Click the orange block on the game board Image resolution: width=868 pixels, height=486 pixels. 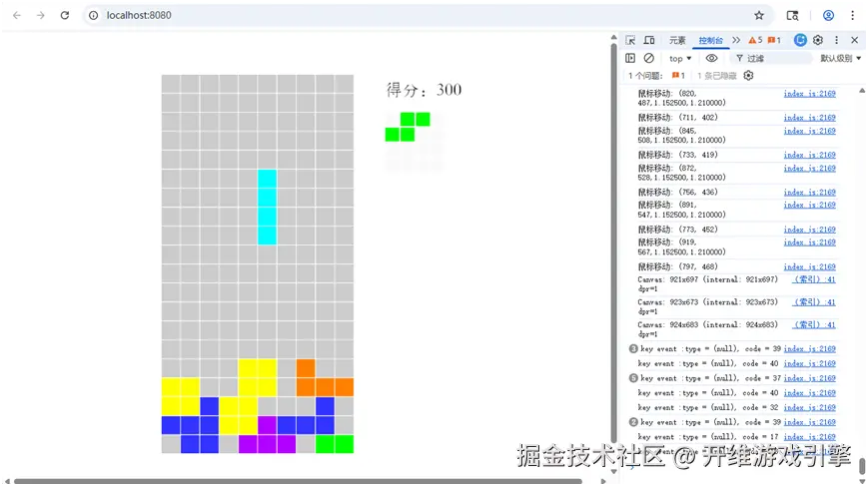[325, 377]
